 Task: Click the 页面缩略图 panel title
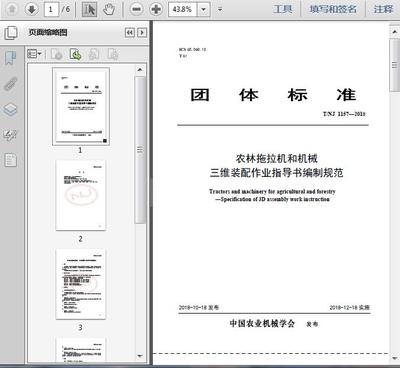48,32
